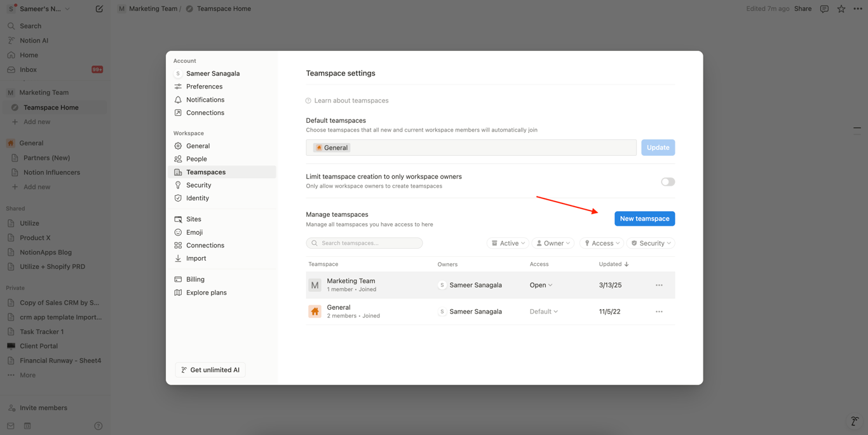Click the Inbox icon in sidebar
The height and width of the screenshot is (435, 868).
(11, 70)
